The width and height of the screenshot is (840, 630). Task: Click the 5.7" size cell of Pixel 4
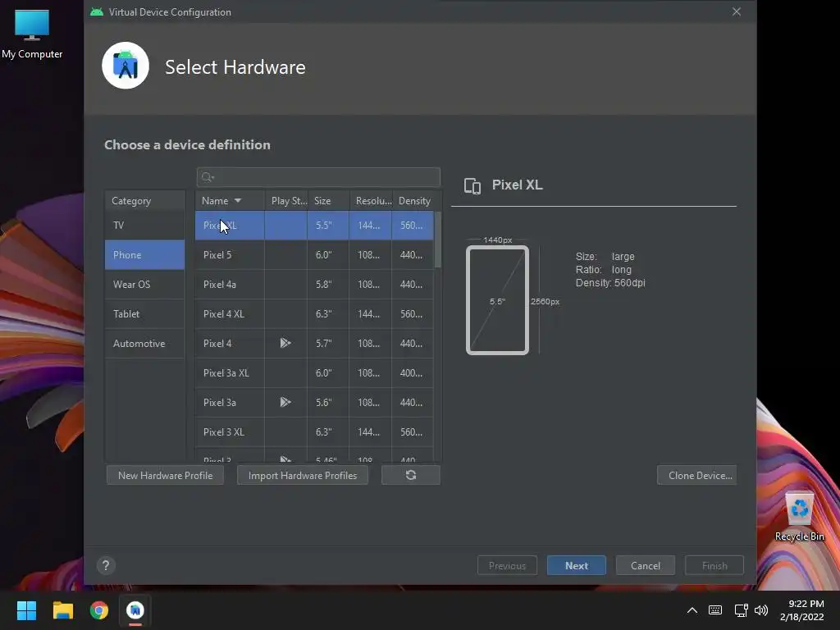tap(328, 344)
